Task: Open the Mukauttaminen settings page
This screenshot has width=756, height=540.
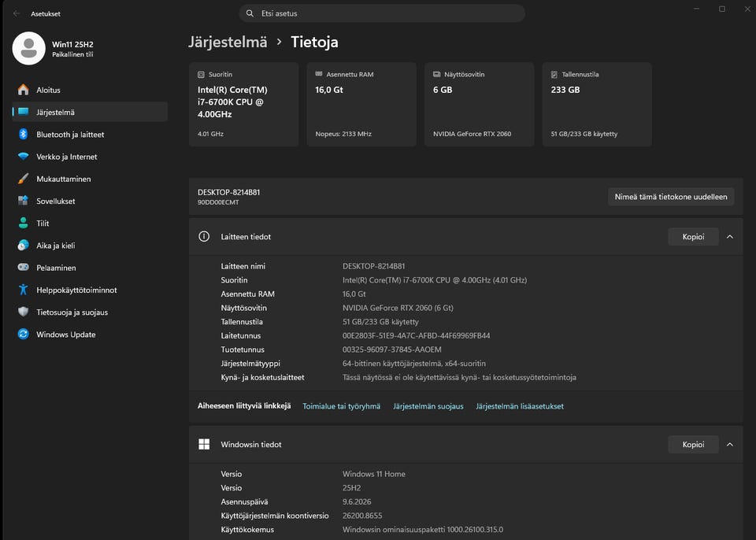Action: [90, 179]
